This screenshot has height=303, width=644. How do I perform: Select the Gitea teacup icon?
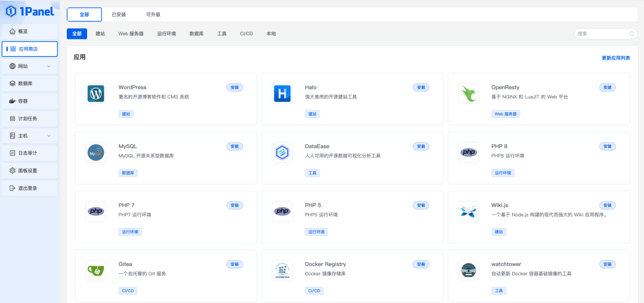coord(95,270)
